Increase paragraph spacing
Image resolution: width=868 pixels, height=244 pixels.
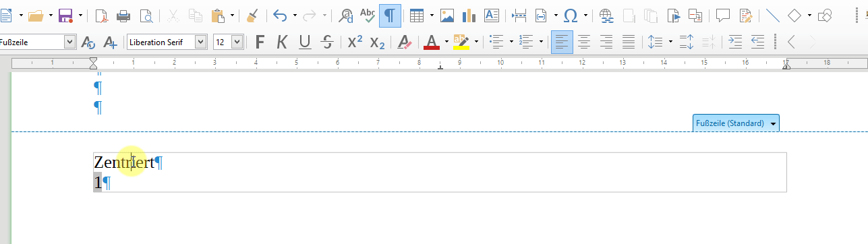pos(687,42)
